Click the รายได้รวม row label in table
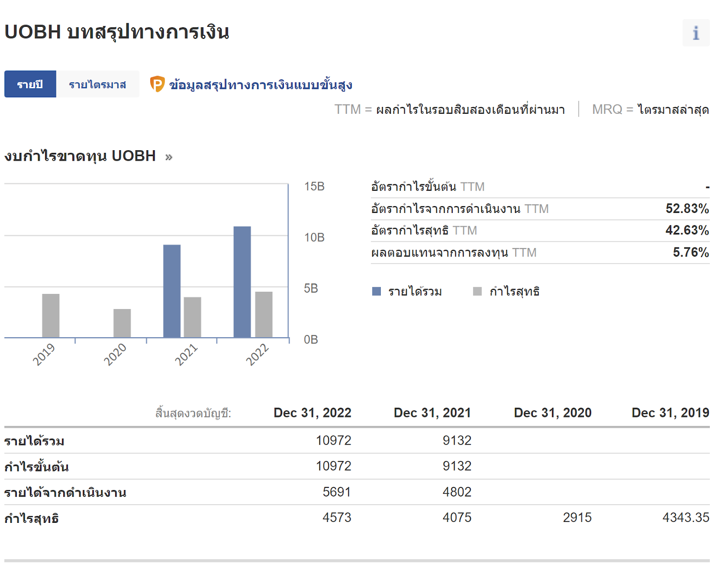The image size is (728, 567). click(35, 441)
